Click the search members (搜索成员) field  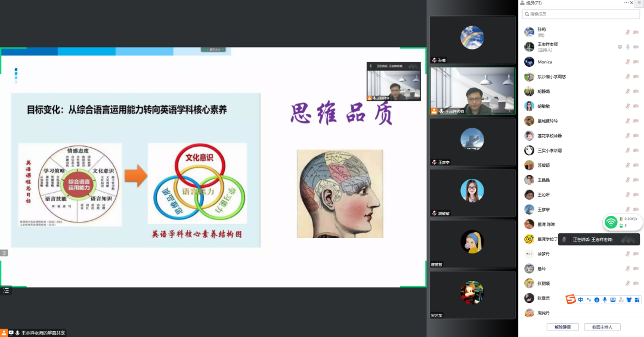(581, 14)
